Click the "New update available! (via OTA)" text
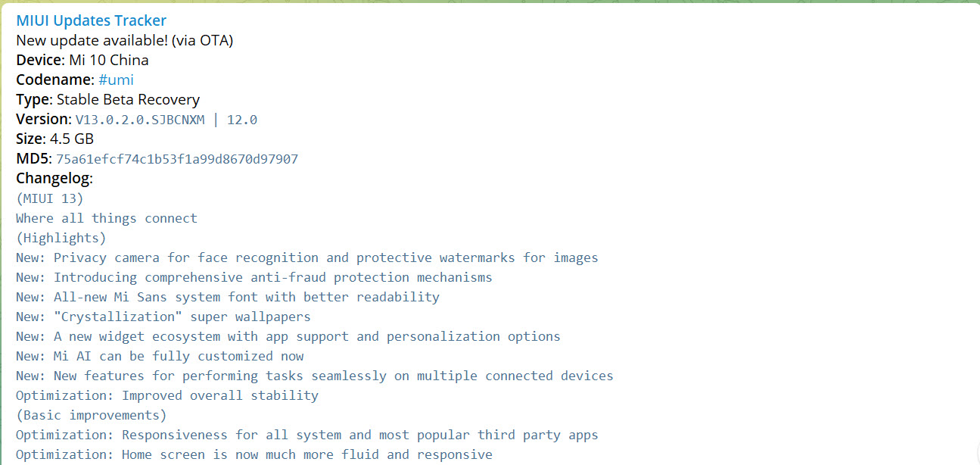980x465 pixels. click(x=125, y=40)
